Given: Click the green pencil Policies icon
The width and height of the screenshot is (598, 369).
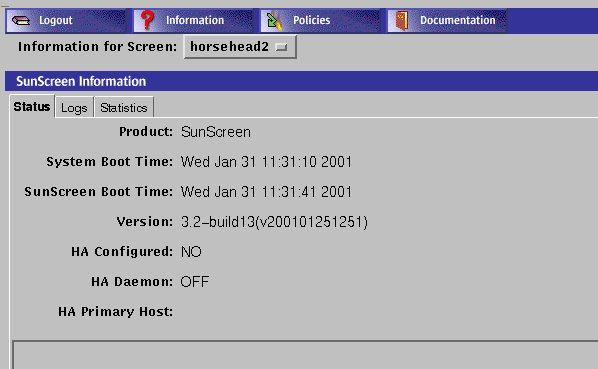Looking at the screenshot, I should tap(274, 21).
